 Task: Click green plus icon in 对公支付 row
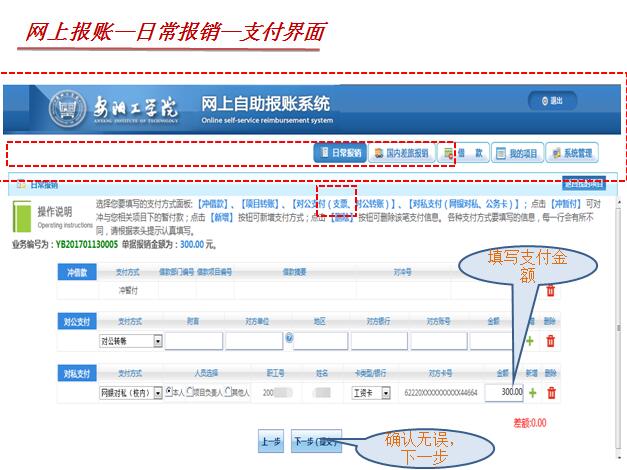(x=530, y=341)
